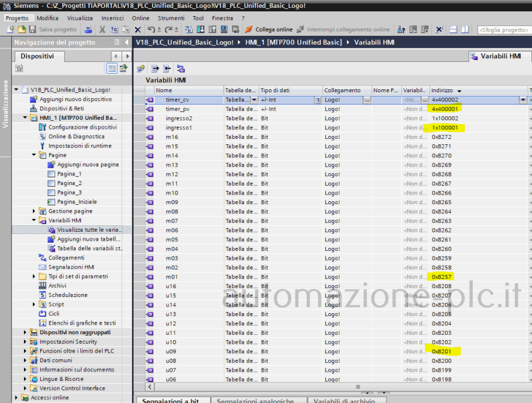532x403 pixels.
Task: Click the add new tag icon above table
Action: 141,69
